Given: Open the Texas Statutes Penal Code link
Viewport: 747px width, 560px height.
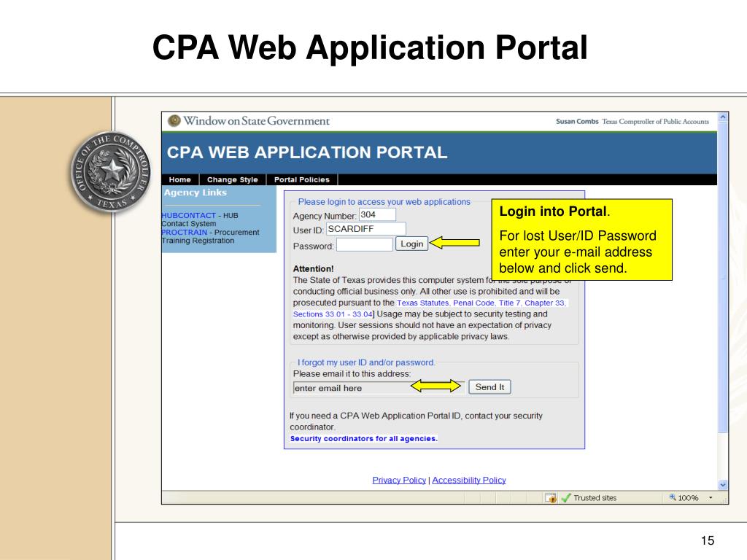Looking at the screenshot, I should click(481, 303).
